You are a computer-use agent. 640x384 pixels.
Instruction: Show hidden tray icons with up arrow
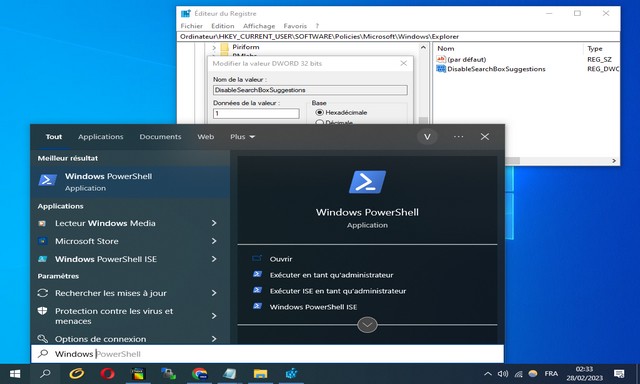tap(487, 374)
